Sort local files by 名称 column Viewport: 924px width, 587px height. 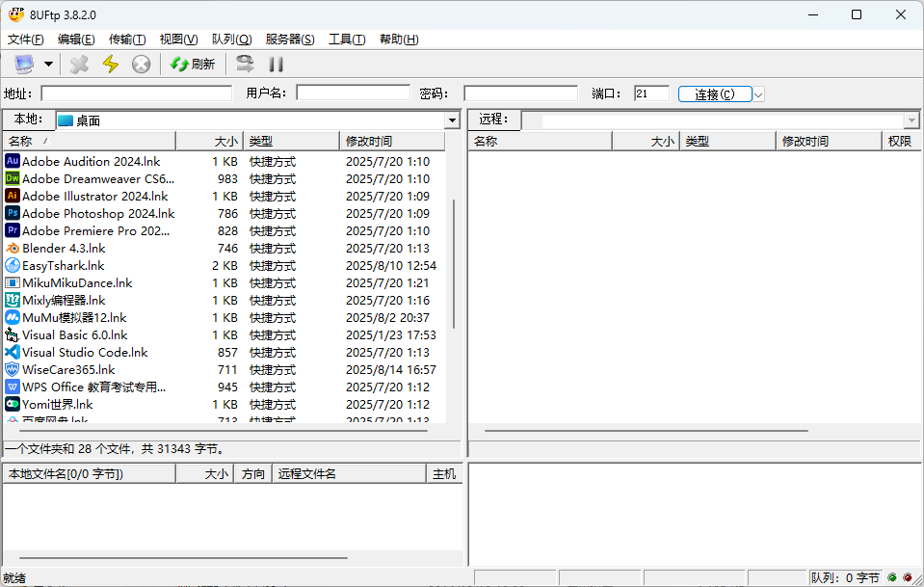pos(89,142)
